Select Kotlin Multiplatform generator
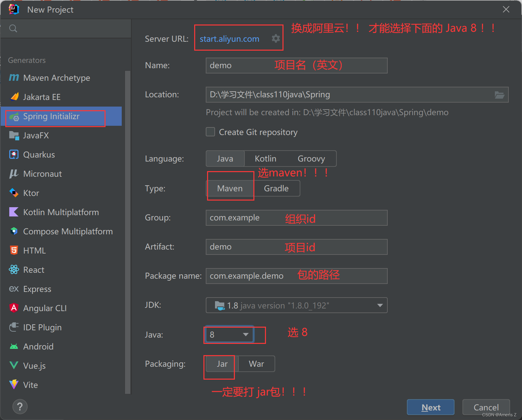Viewport: 522px width, 420px height. point(61,212)
